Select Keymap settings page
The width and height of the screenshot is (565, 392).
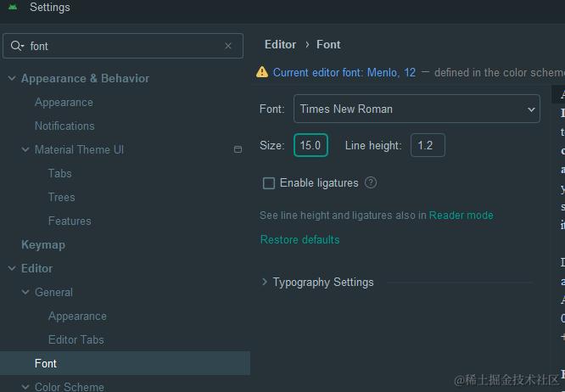pyautogui.click(x=43, y=244)
